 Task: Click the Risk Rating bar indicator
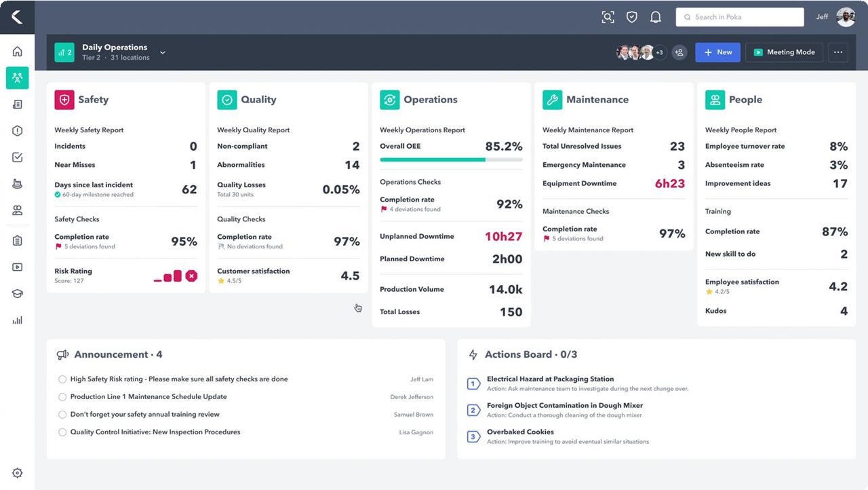pyautogui.click(x=176, y=276)
